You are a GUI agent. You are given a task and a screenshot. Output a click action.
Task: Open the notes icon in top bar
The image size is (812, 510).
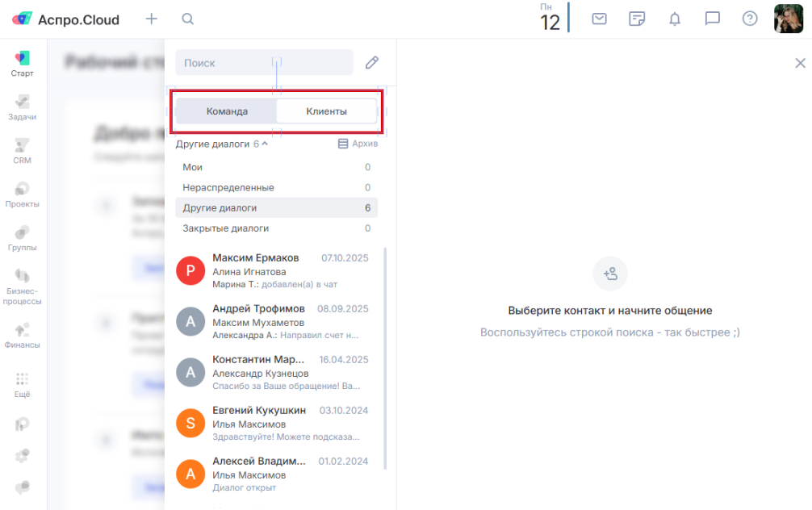637,19
